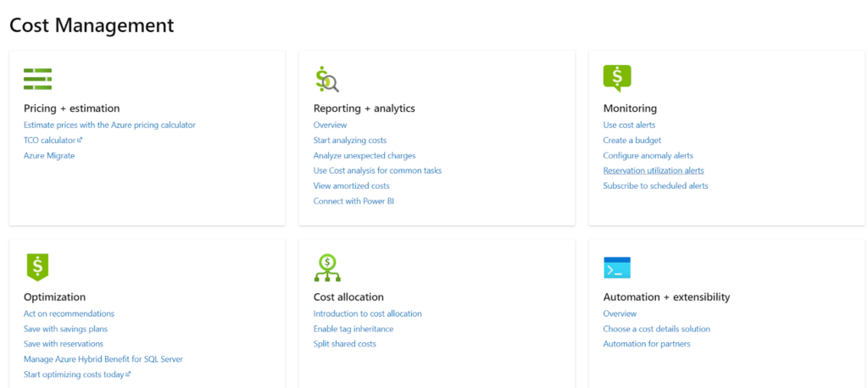The height and width of the screenshot is (388, 868).
Task: Open Configure anomaly alerts link
Action: [x=648, y=156]
